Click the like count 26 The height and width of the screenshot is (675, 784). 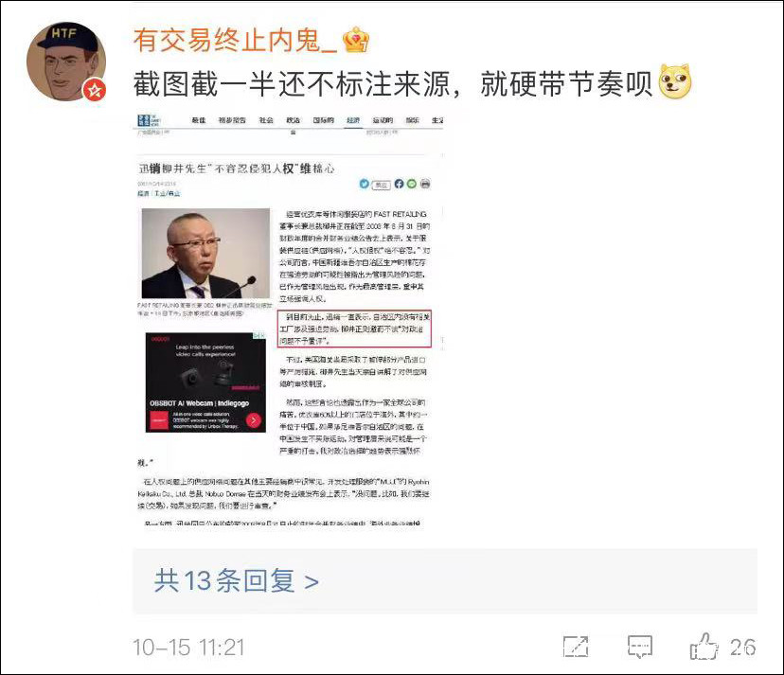(742, 648)
